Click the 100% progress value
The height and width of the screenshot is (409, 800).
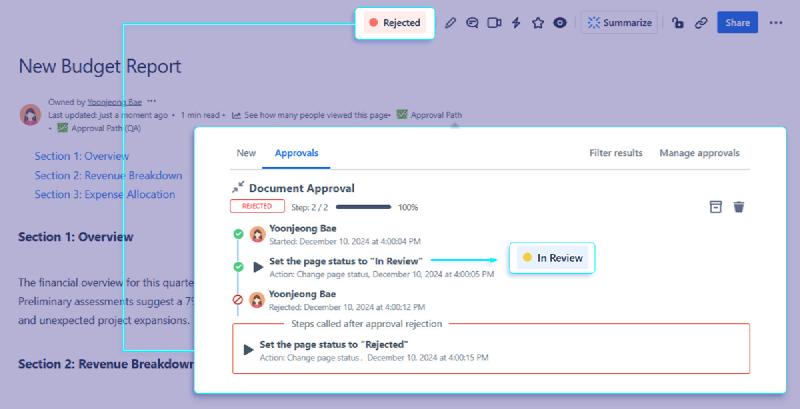tap(408, 208)
